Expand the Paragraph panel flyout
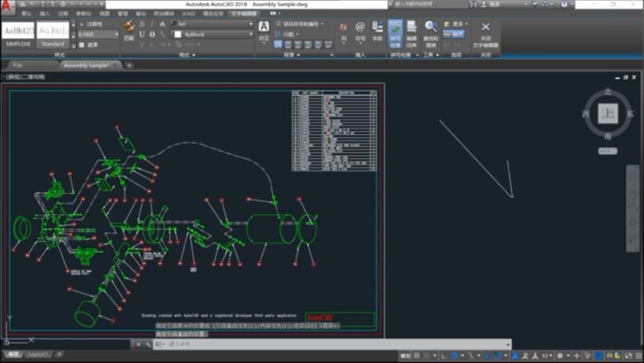The height and width of the screenshot is (363, 644). (x=292, y=55)
